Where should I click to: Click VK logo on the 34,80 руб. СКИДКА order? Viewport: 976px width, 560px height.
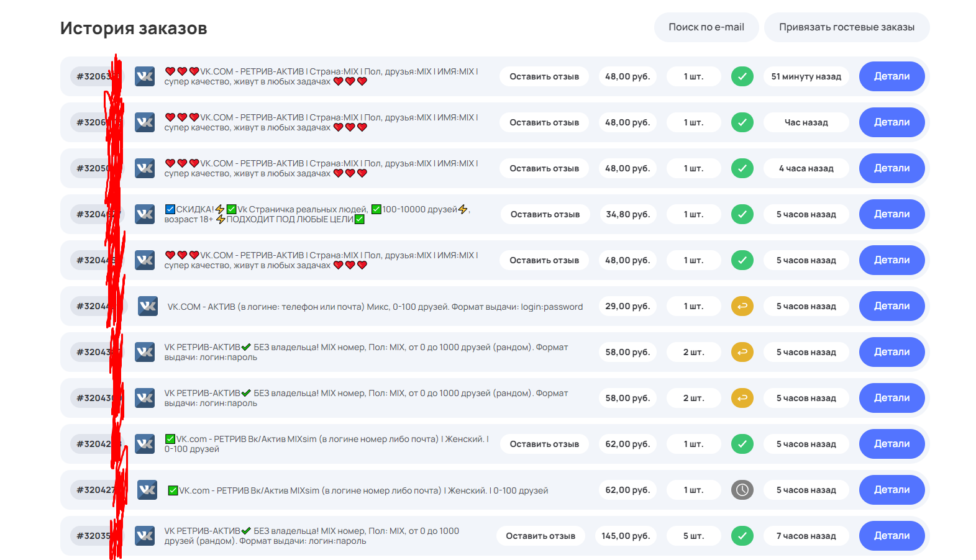[x=145, y=214]
